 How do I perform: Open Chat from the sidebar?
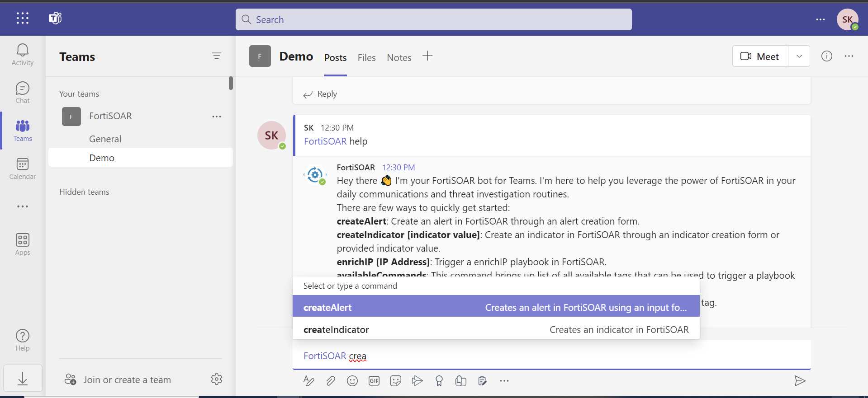[x=22, y=93]
